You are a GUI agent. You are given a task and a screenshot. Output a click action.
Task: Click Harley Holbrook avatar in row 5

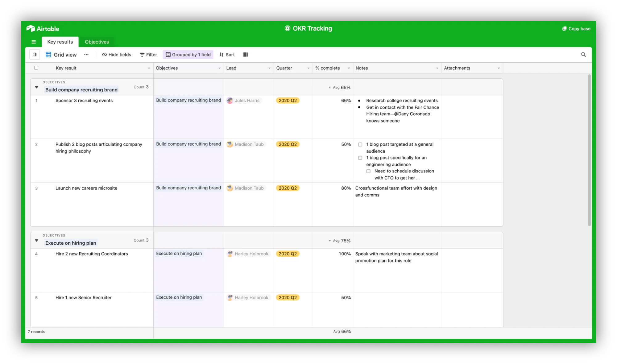coord(230,298)
